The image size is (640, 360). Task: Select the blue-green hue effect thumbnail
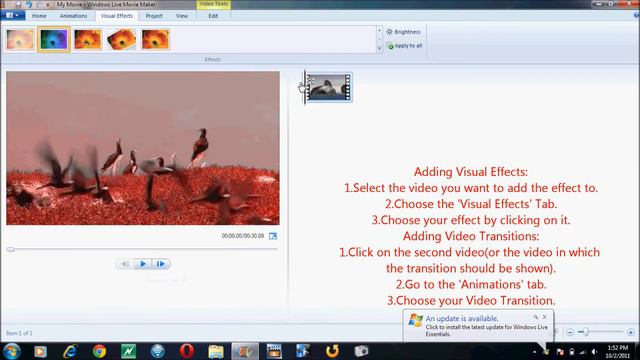click(x=54, y=40)
